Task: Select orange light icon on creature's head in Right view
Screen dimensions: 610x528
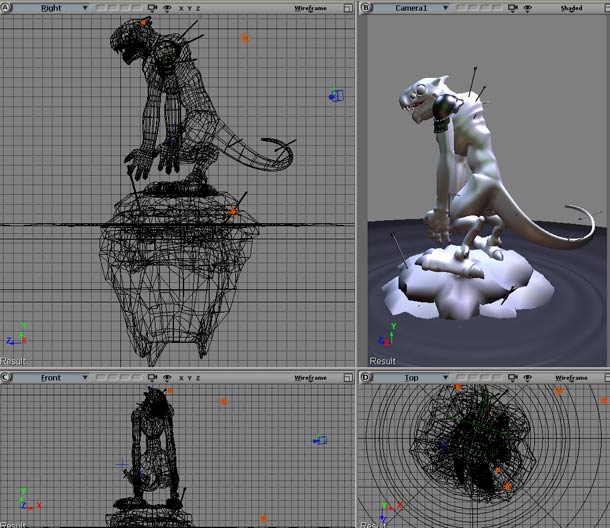Action: pyautogui.click(x=143, y=22)
